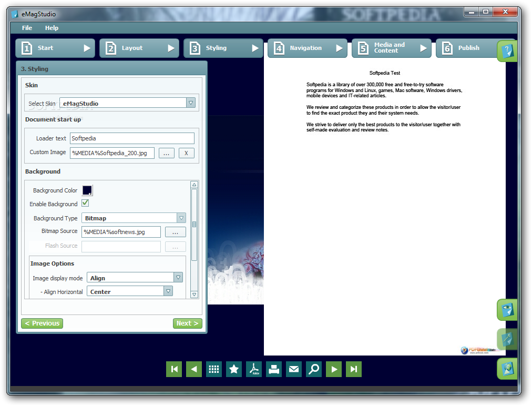
Task: Switch to the Layout step tab
Action: (139, 48)
